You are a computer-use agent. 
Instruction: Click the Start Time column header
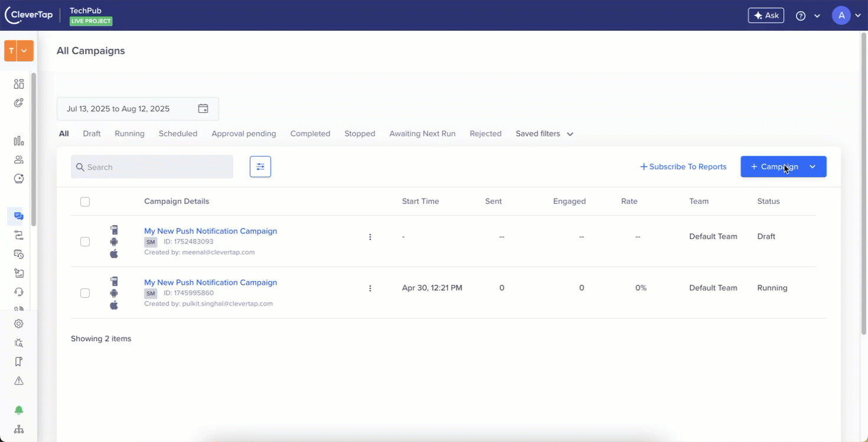pos(420,201)
